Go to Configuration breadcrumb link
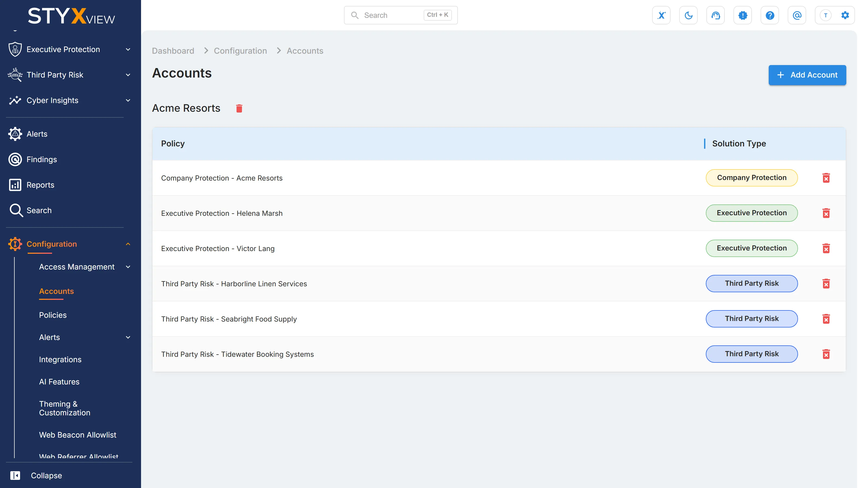Viewport: 868px width, 488px height. pyautogui.click(x=240, y=50)
